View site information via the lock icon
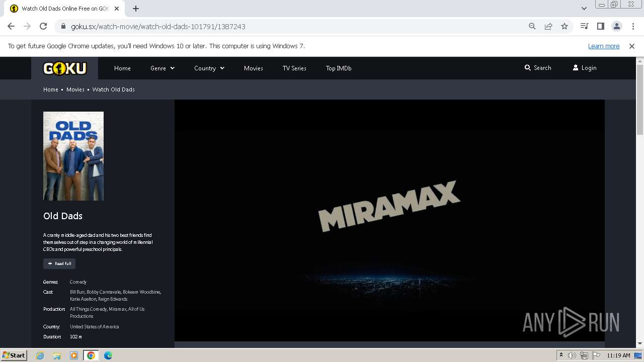Screen dimensions: 644x362 coord(63,26)
